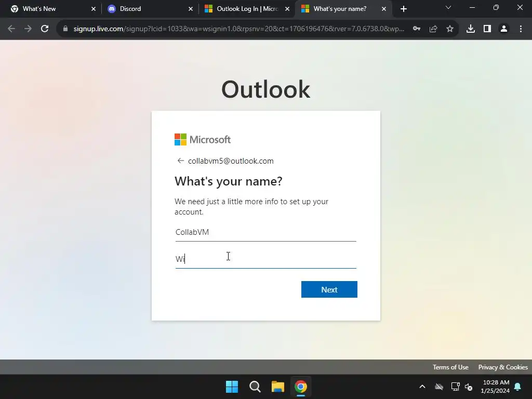Click the Microsoft logo
The image size is (532, 399).
[x=203, y=139]
